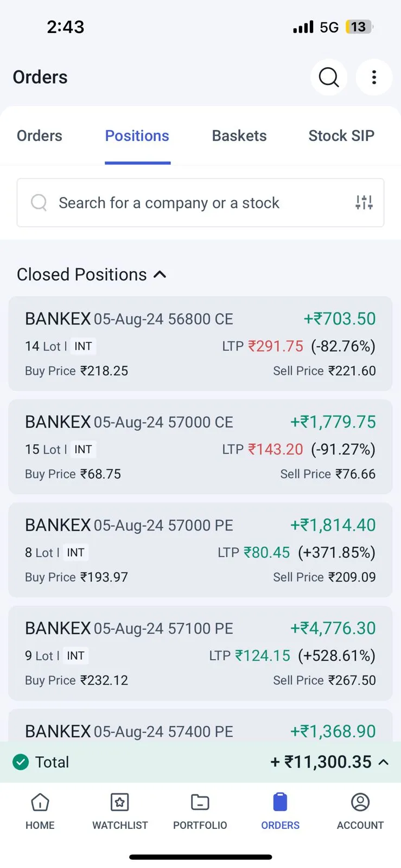The height and width of the screenshot is (868, 401).
Task: Open the filter sliders icon in search bar
Action: tap(364, 203)
